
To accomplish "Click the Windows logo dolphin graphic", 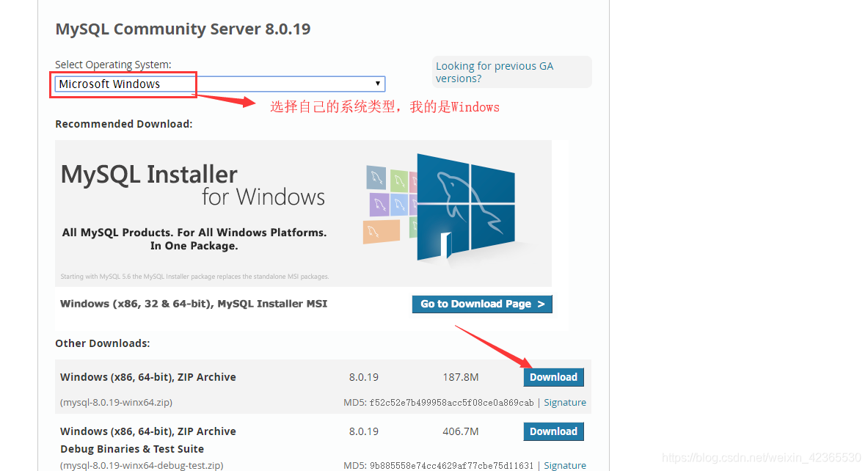I will 466,207.
